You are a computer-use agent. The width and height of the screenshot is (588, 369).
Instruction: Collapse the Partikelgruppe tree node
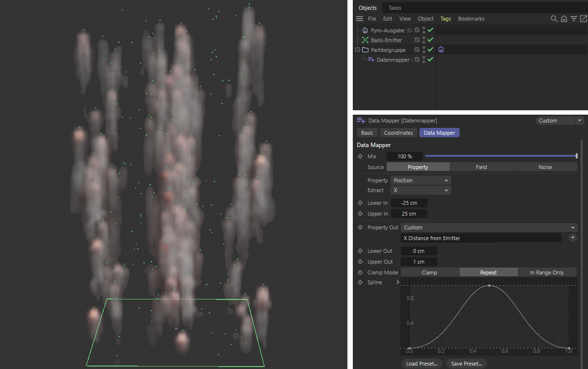pyautogui.click(x=357, y=50)
